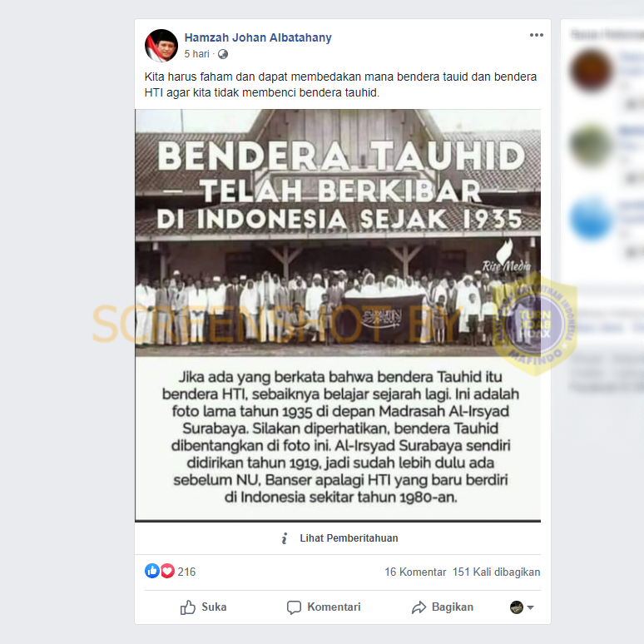The height and width of the screenshot is (644, 644).
Task: Open the Lihat Pemberitahuan notice
Action: tap(349, 538)
